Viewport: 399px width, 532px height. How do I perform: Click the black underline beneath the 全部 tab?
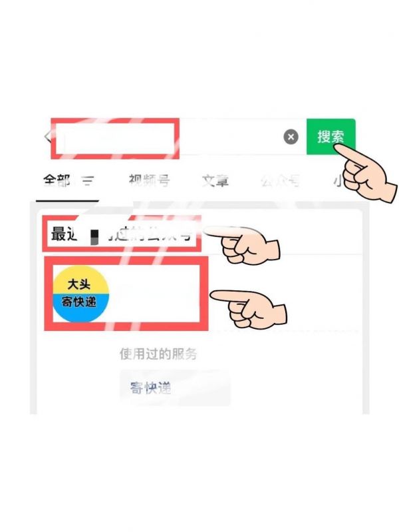point(67,201)
